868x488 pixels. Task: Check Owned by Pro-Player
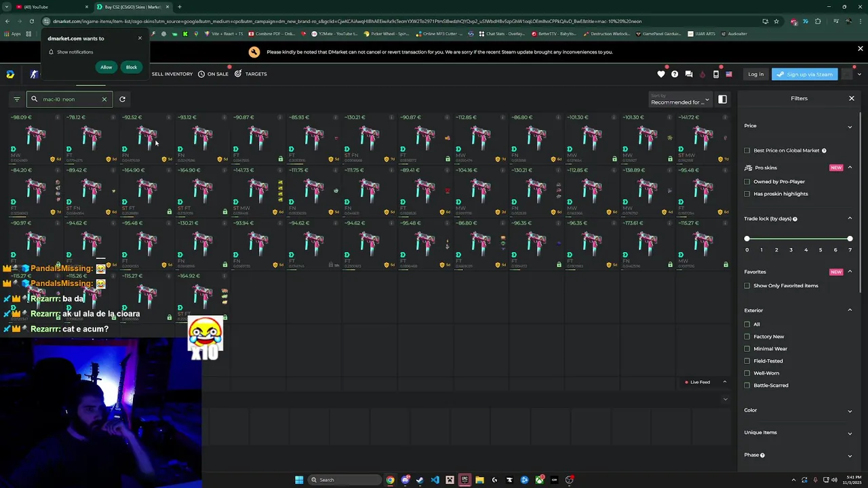747,182
